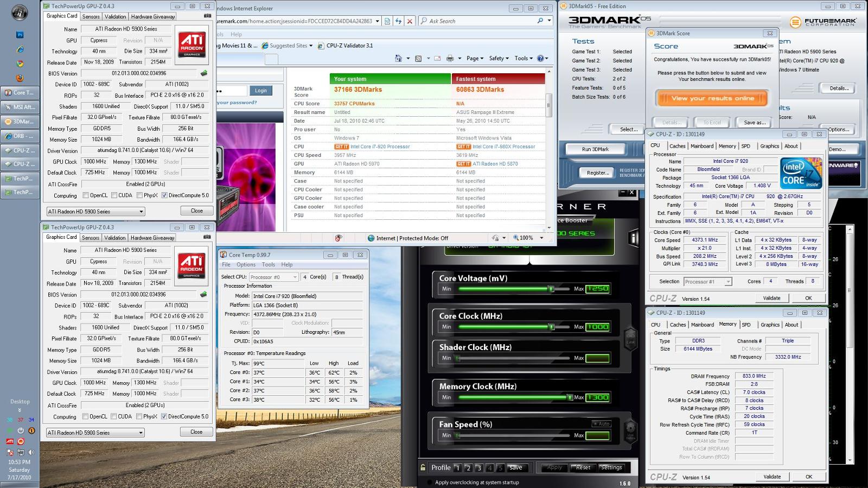Open Options menu in Core Temp
The width and height of the screenshot is (868, 488).
coord(246,264)
